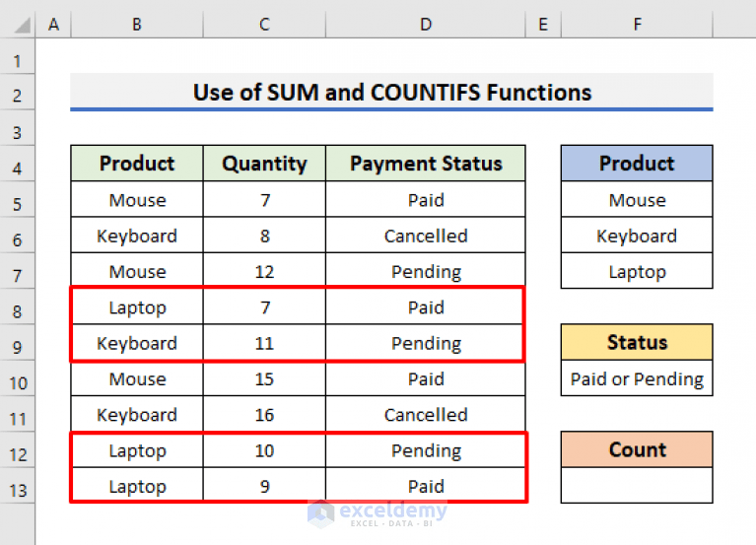Select the orange 'Count' header cell
The height and width of the screenshot is (545, 756).
(637, 449)
